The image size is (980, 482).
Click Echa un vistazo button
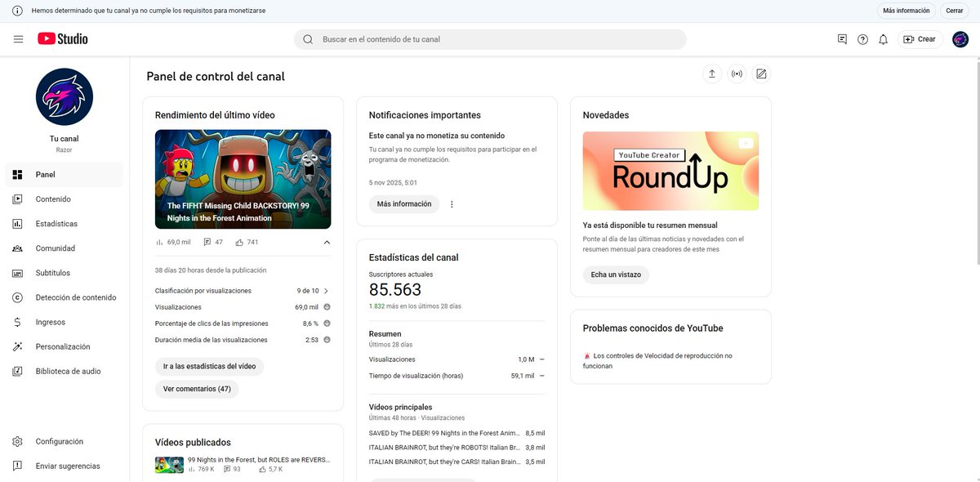coord(616,274)
